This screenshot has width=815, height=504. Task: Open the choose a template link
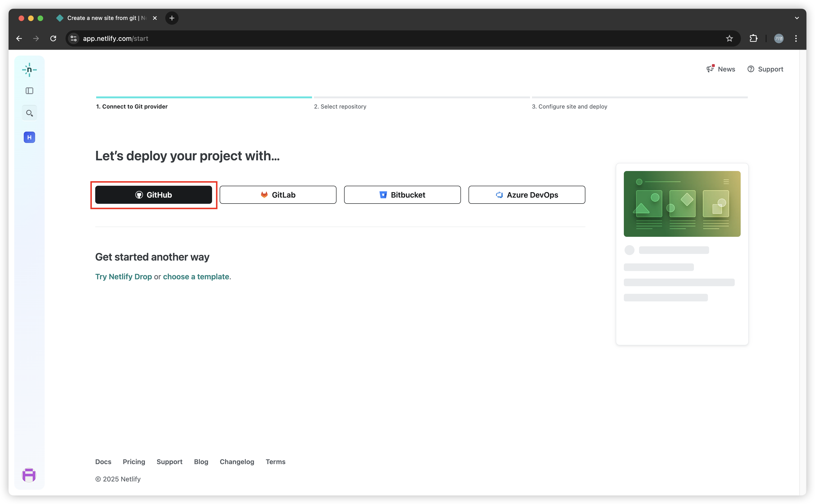196,277
